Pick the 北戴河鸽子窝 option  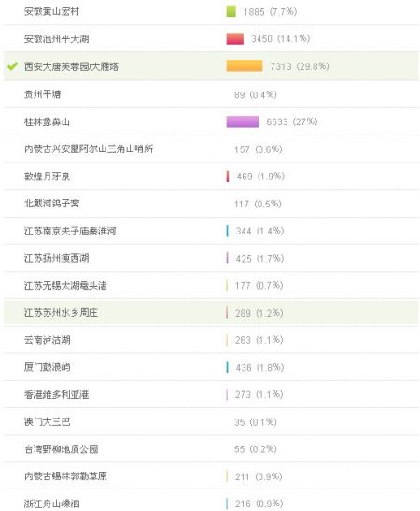click(211, 204)
